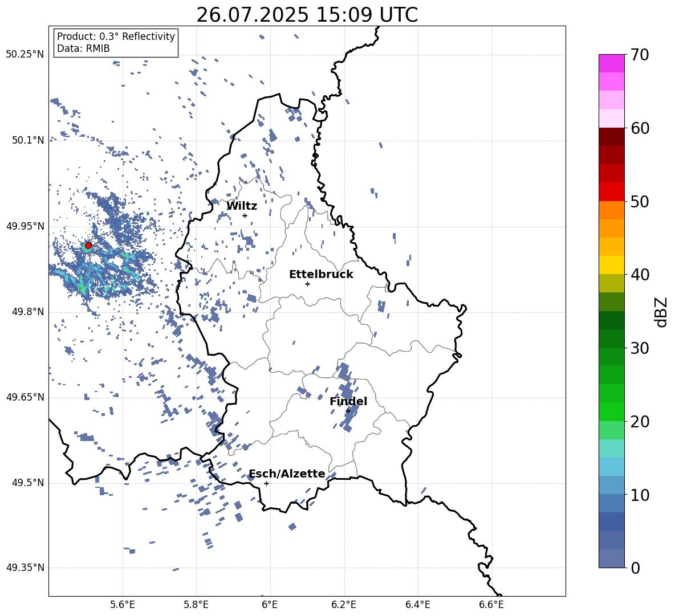Pick the bright red colorbar segment above 50
The width and height of the screenshot is (675, 616).
612,192
